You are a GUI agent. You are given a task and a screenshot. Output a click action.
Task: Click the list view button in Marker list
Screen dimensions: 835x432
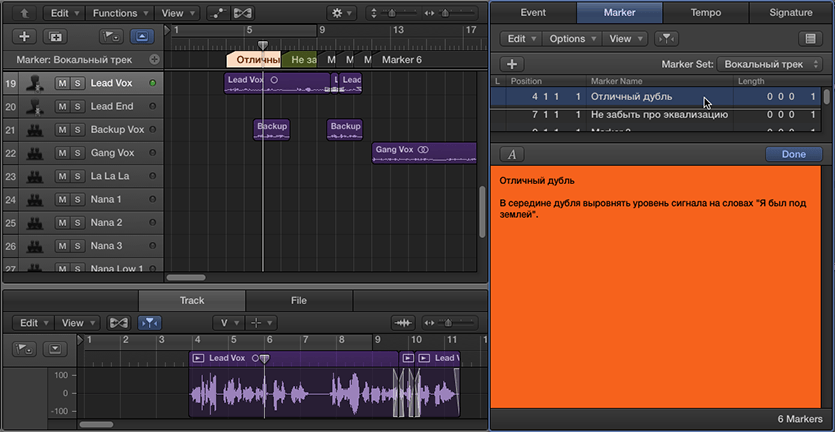[810, 38]
